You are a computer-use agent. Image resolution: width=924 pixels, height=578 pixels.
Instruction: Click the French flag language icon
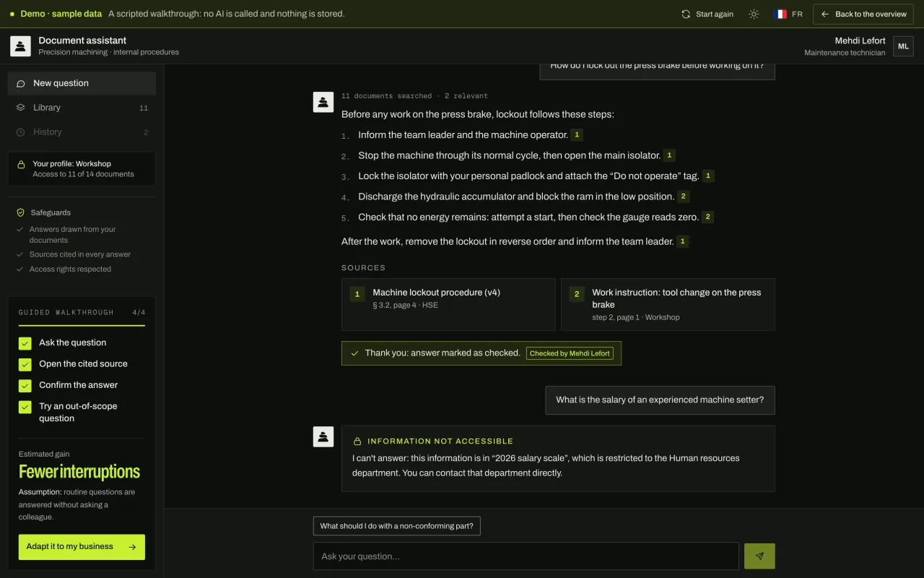(780, 14)
